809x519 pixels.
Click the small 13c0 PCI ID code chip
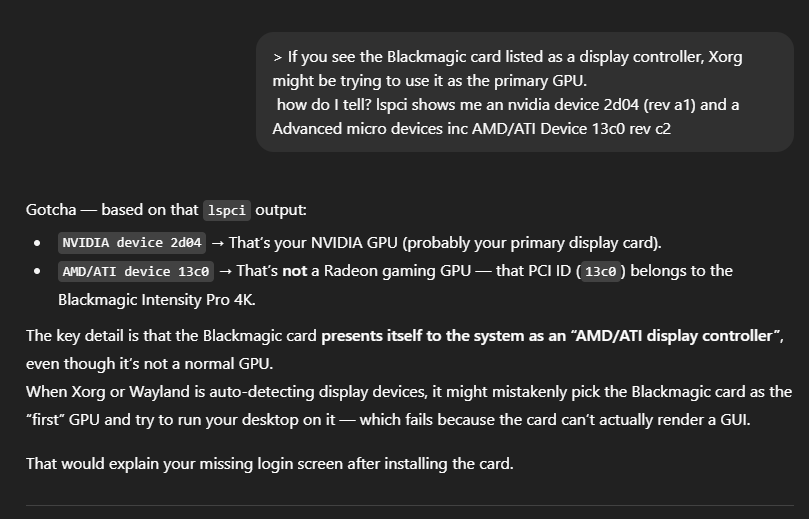[x=601, y=271]
